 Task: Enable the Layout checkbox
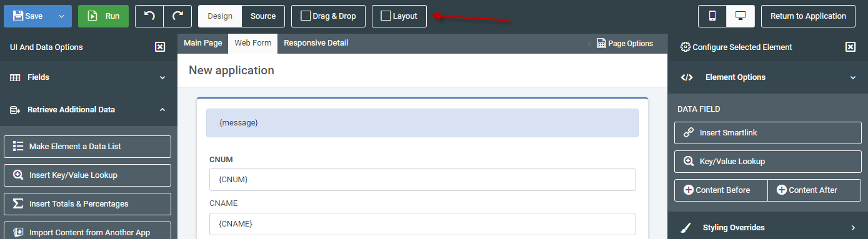(x=386, y=16)
